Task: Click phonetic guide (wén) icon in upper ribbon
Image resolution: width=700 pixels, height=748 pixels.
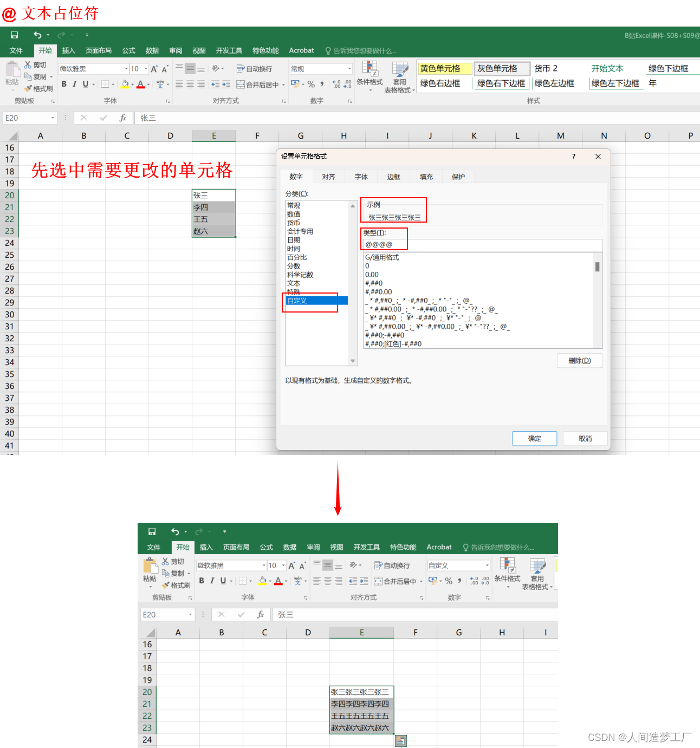Action: pos(160,84)
